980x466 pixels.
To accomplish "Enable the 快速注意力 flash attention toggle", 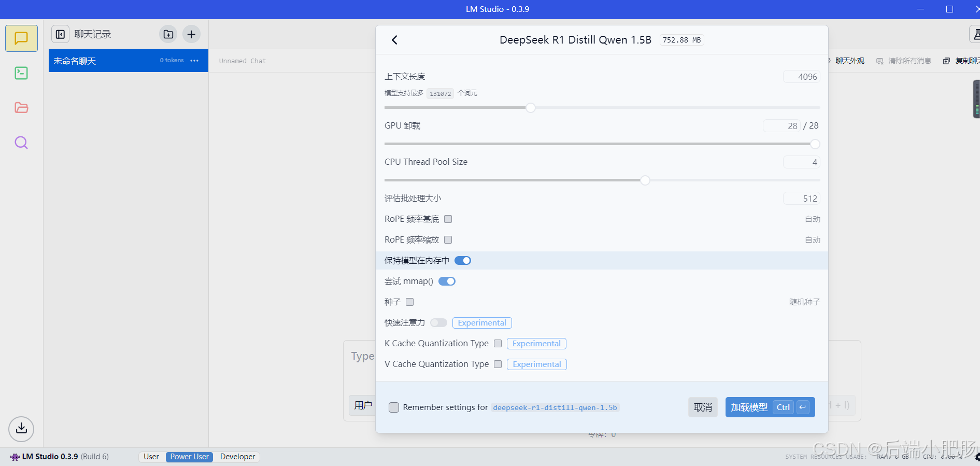I will tap(438, 323).
